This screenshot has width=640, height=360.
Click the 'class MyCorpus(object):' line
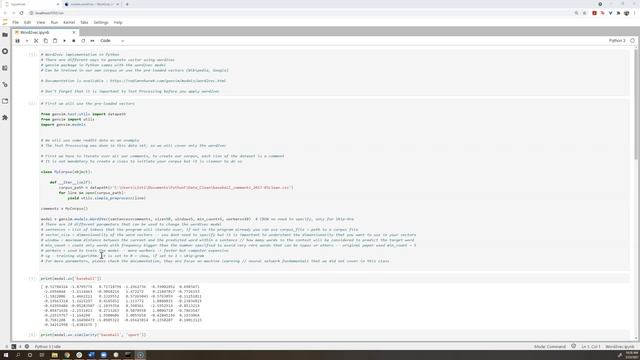pyautogui.click(x=67, y=172)
